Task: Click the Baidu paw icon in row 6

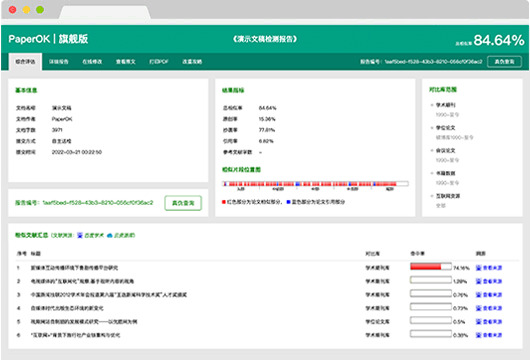Action: click(x=478, y=335)
